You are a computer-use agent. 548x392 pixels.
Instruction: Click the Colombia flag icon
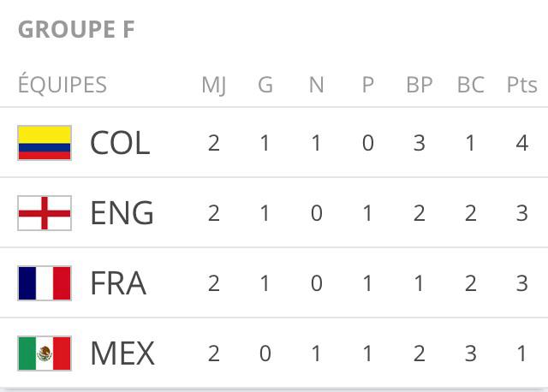45,143
